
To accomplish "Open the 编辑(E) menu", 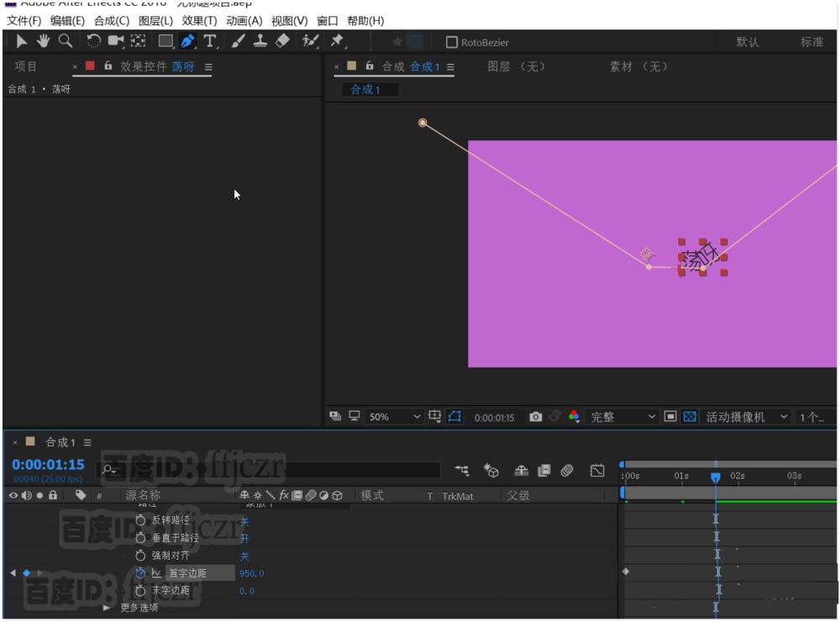I will tap(67, 21).
